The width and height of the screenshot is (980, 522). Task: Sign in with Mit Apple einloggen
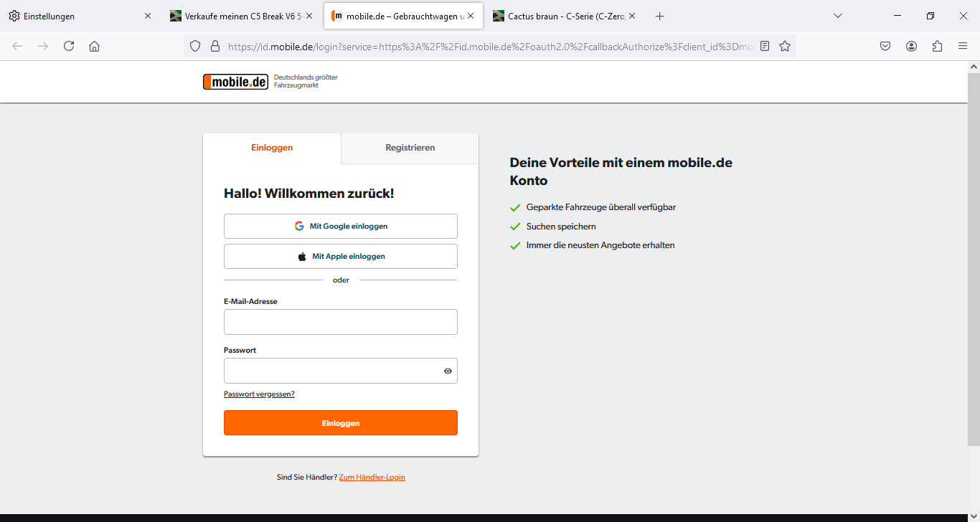[x=341, y=256]
